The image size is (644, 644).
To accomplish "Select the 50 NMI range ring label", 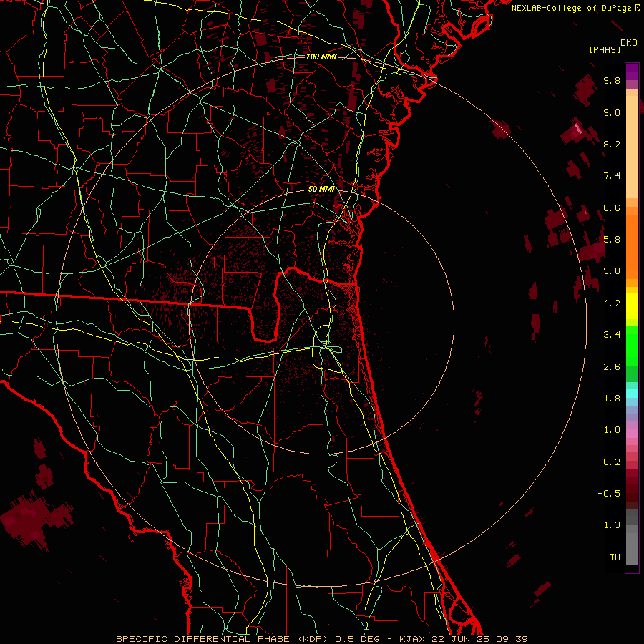I will coord(321,190).
